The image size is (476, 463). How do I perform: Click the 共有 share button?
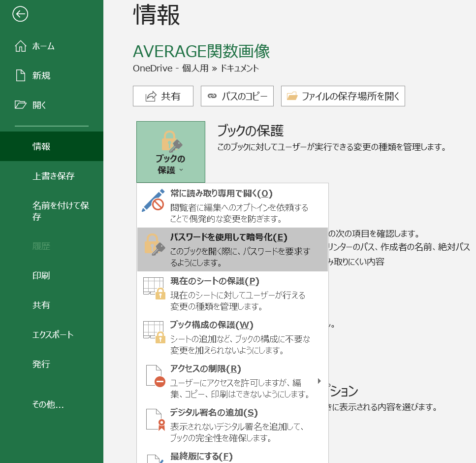point(163,96)
